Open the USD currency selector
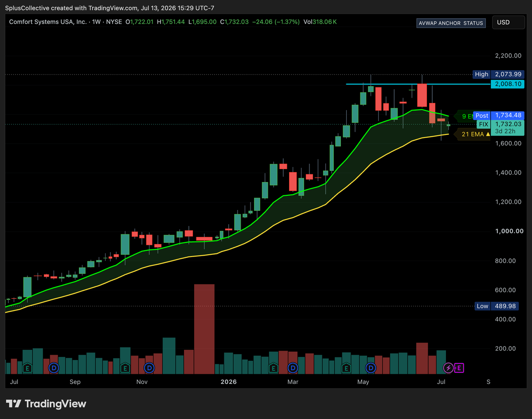This screenshot has height=419, width=532. [x=509, y=23]
